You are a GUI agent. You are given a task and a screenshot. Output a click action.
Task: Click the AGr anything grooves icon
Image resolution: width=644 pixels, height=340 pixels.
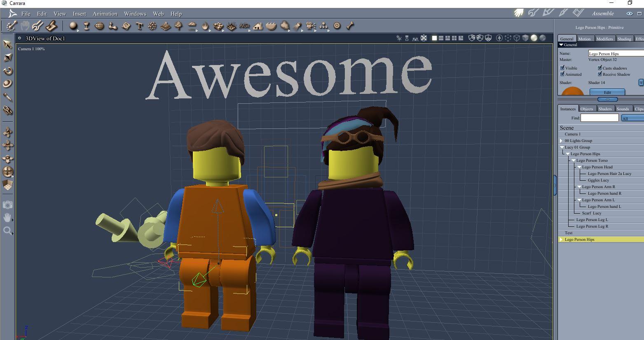[244, 26]
